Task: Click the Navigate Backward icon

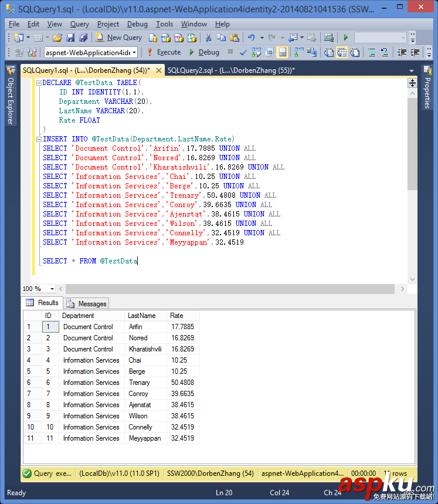Action: pyautogui.click(x=293, y=38)
